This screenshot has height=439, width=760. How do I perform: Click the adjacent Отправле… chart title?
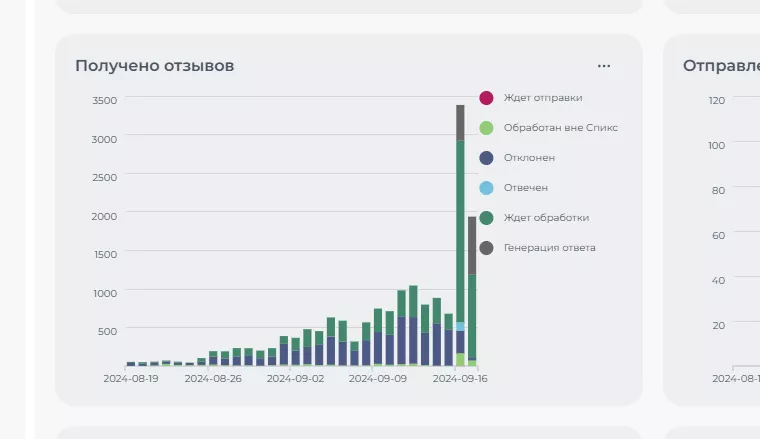(x=720, y=66)
